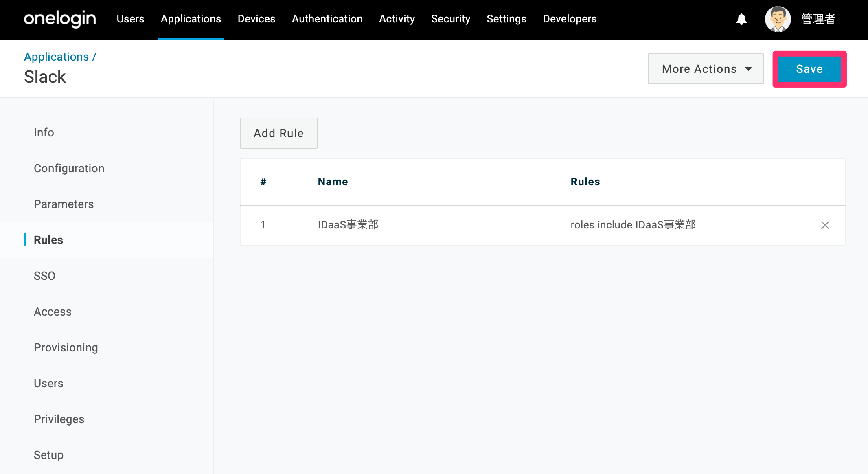
Task: Open the notifications bell
Action: (741, 19)
